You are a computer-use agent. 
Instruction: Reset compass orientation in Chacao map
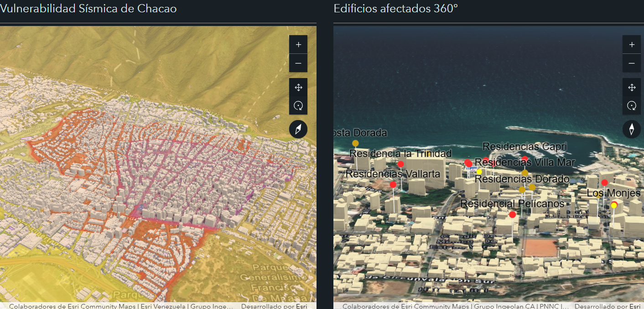pyautogui.click(x=298, y=130)
